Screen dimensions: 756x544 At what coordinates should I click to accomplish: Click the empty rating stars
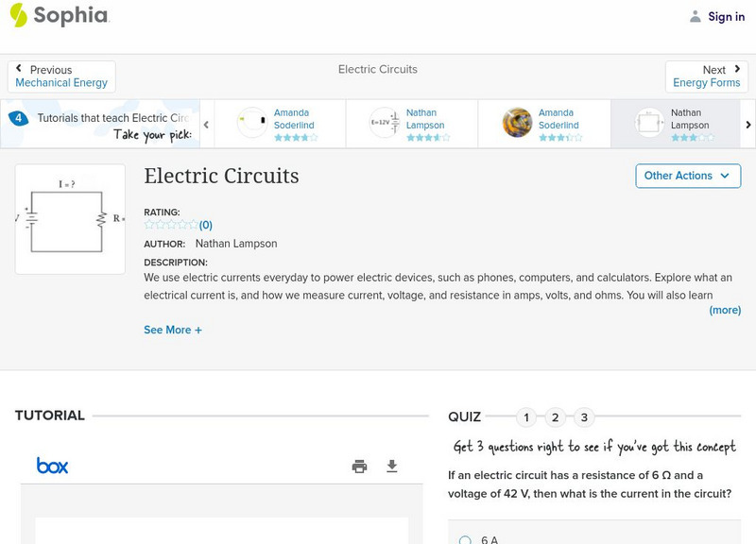tap(171, 225)
